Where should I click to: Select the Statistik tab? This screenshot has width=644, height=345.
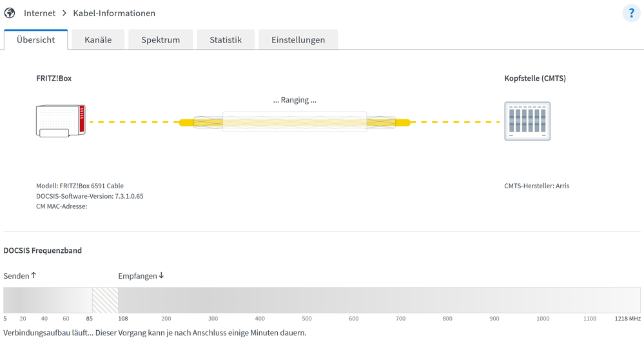226,39
